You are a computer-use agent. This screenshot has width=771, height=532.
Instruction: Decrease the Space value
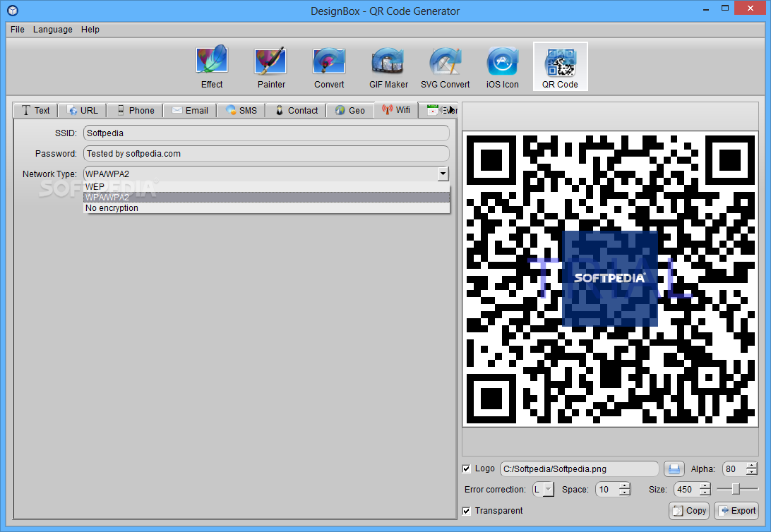[624, 492]
